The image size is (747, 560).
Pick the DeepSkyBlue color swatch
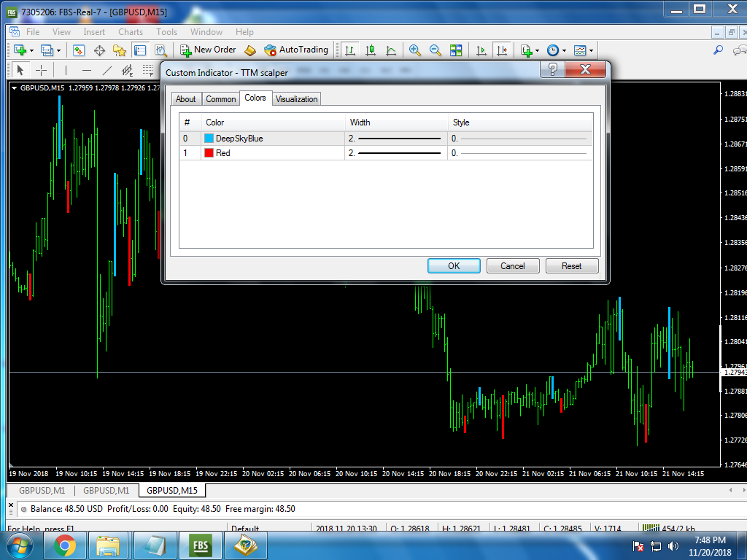point(209,139)
